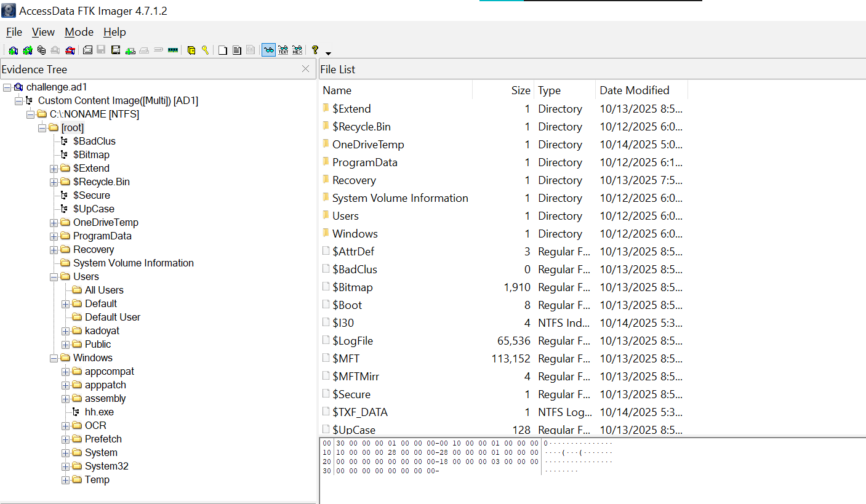Select the OCR folder in tree
Viewport: 866px width, 504px height.
pos(95,425)
